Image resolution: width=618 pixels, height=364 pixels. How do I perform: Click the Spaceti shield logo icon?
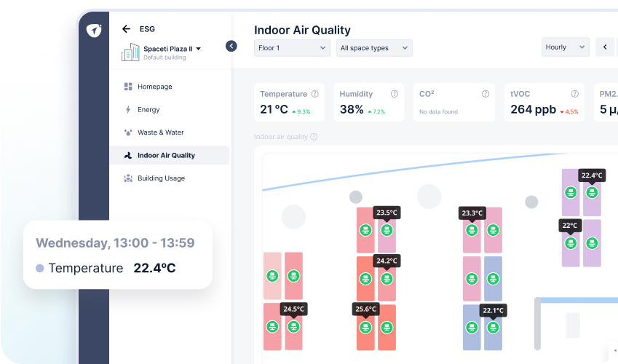point(93,31)
